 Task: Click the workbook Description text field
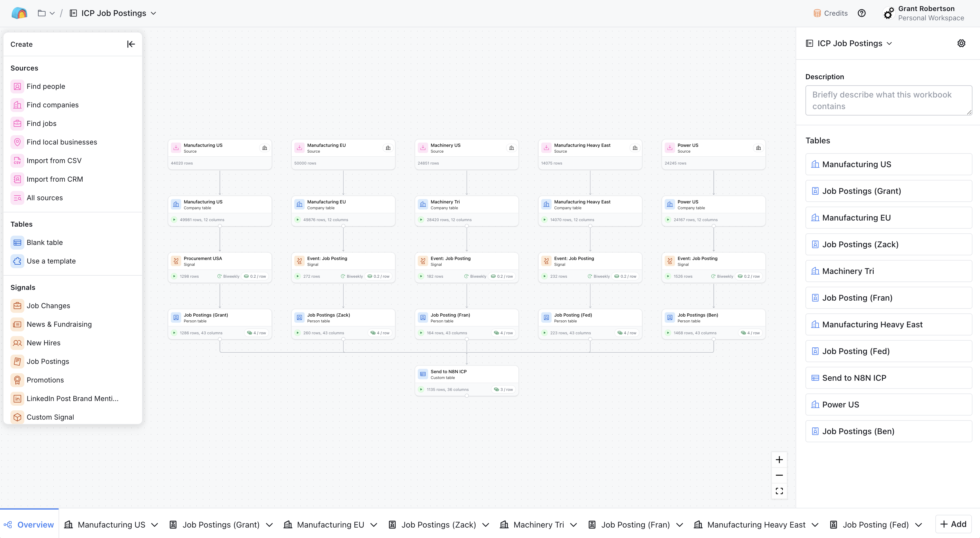click(888, 100)
